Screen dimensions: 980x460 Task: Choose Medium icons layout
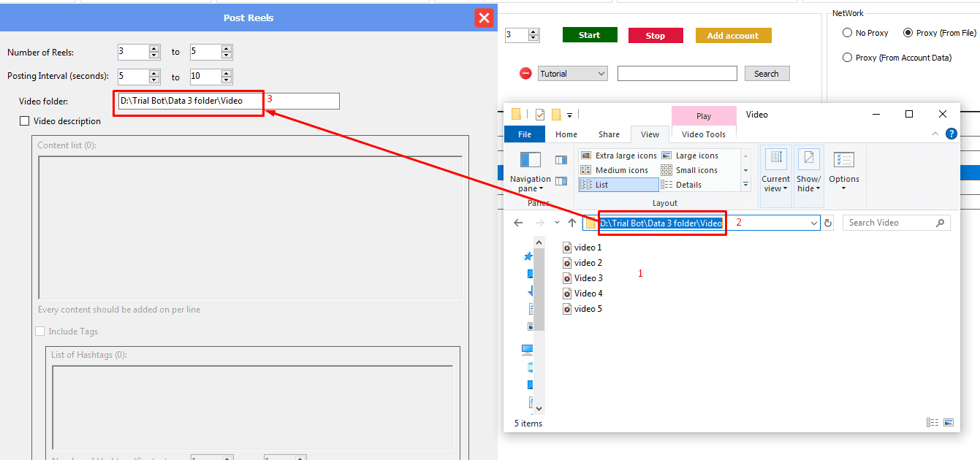tap(614, 170)
